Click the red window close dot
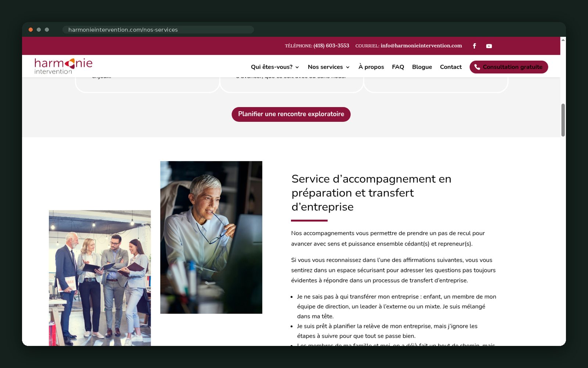This screenshot has width=588, height=368. coord(31,30)
